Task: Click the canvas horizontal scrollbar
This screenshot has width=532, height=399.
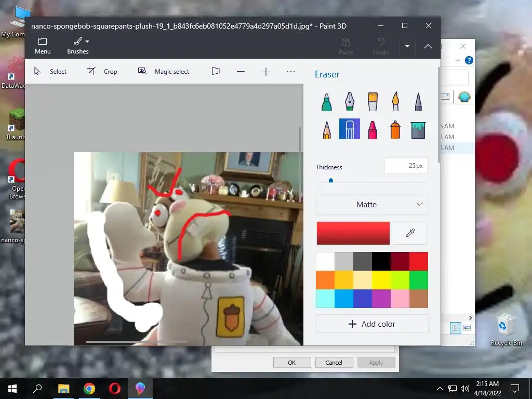Action: pos(137,342)
